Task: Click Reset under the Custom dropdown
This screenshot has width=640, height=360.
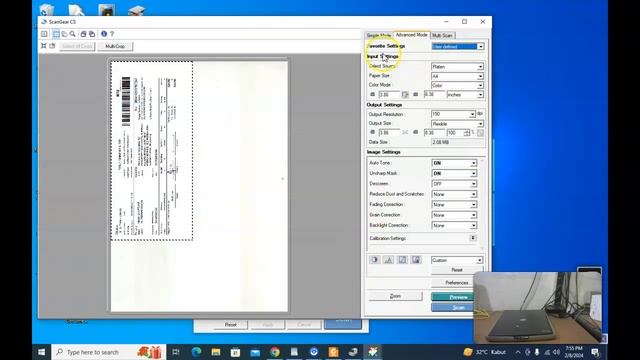Action: coord(457,270)
